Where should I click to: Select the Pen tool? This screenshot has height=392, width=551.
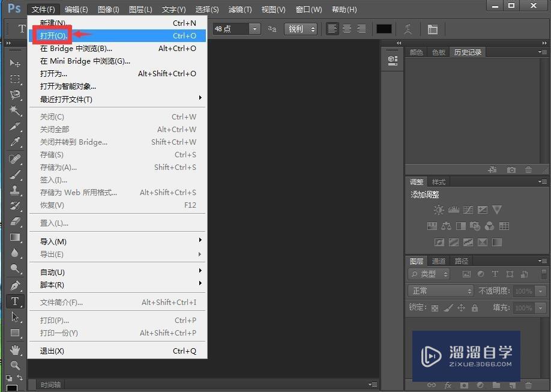point(15,285)
